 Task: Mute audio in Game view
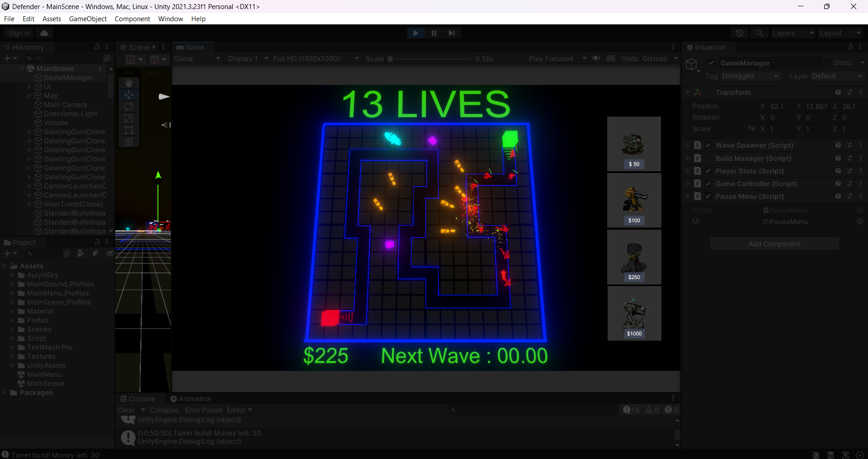597,59
